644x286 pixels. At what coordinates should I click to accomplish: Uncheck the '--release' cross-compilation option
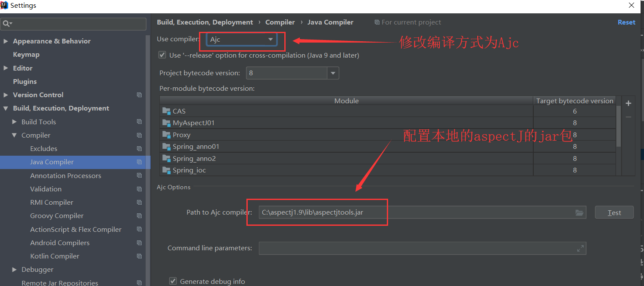(x=162, y=55)
